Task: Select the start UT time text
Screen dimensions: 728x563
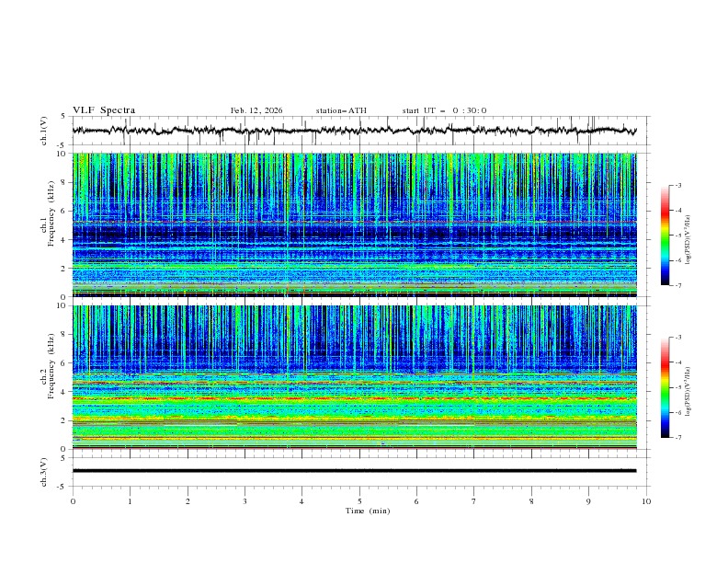Action: tap(444, 110)
